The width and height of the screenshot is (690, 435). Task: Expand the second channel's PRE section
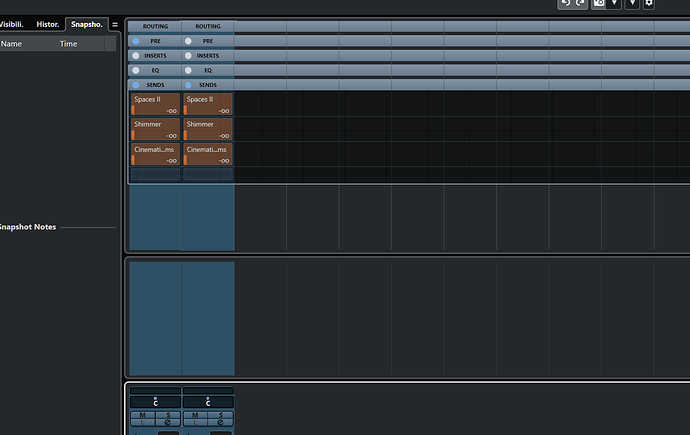click(x=208, y=41)
